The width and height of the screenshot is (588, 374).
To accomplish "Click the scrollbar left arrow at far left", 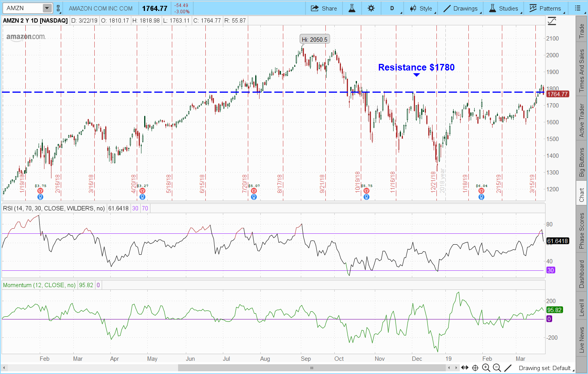I will 4,368.
